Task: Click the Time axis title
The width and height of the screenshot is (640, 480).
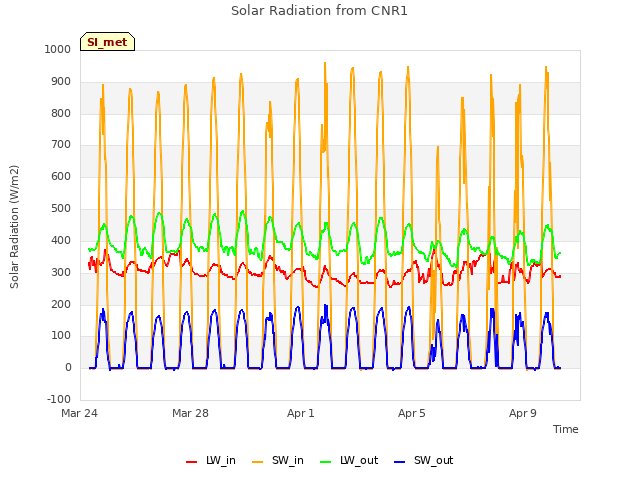Action: (x=566, y=429)
